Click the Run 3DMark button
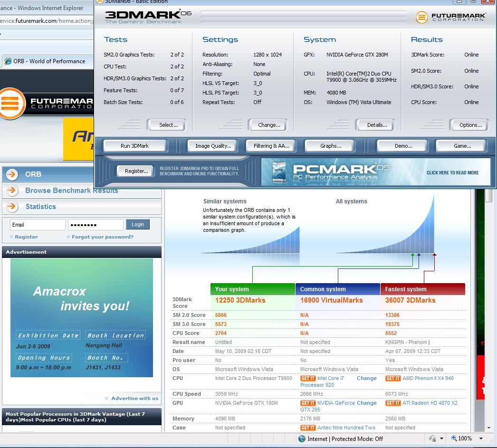Viewport: 497px width, 448px height. [x=134, y=146]
